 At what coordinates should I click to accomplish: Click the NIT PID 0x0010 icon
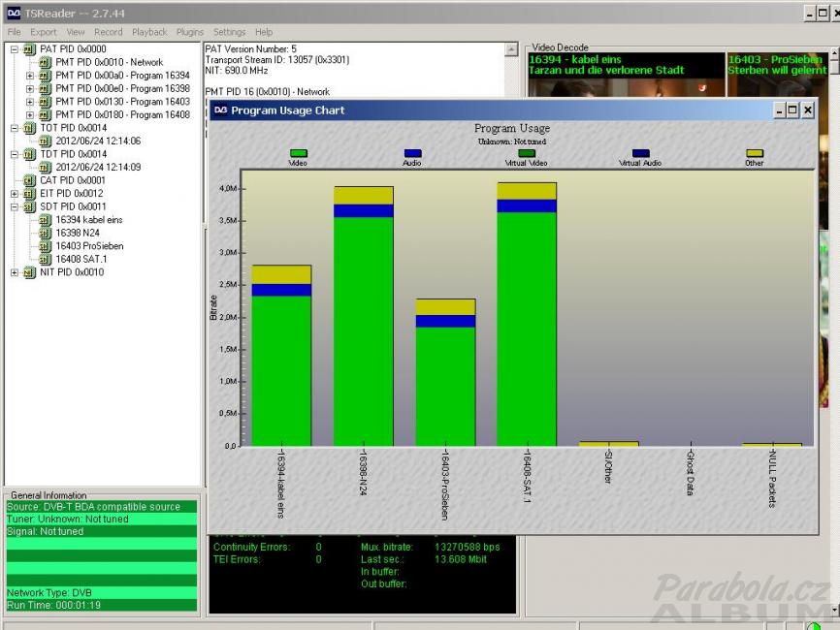click(29, 272)
